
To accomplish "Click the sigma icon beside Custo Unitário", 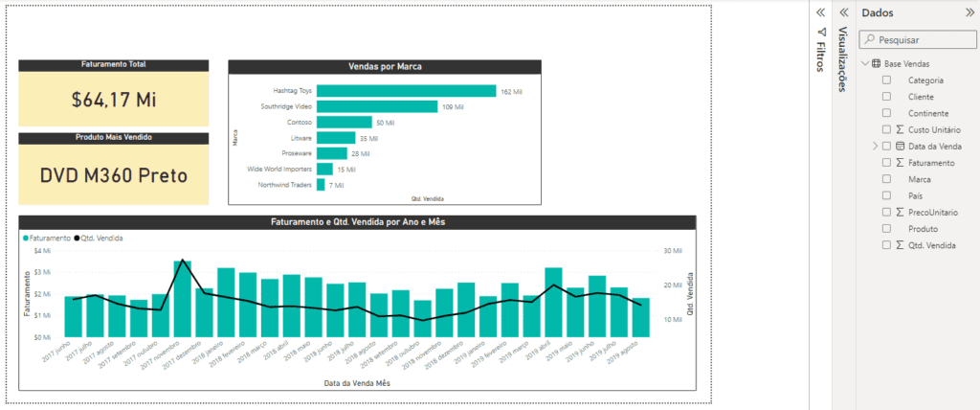I will (900, 129).
